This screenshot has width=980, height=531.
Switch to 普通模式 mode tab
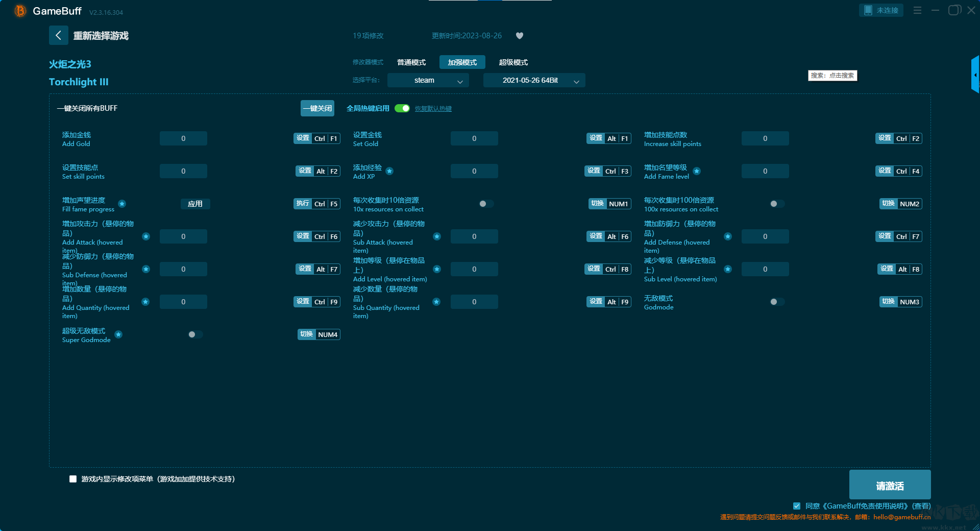tap(411, 62)
